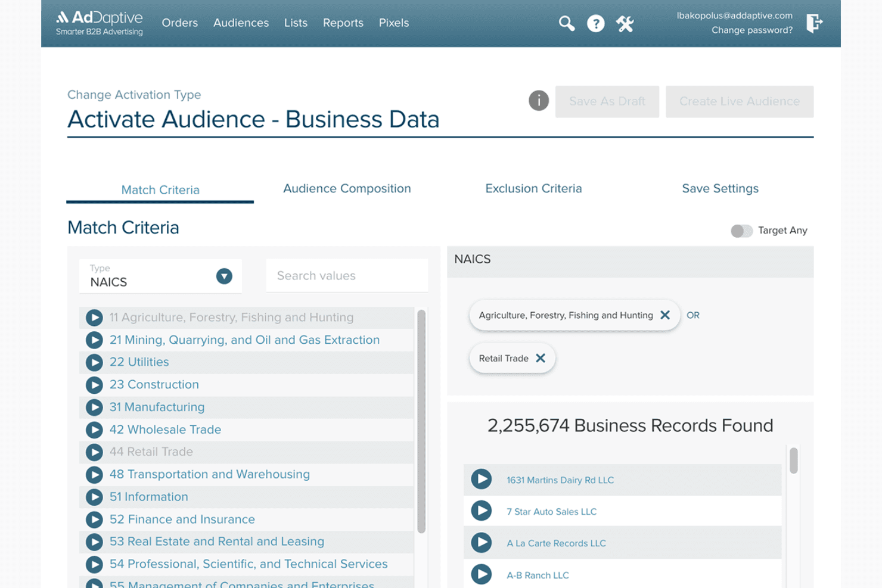The width and height of the screenshot is (882, 588).
Task: Switch to the Save Settings tab
Action: tap(720, 188)
